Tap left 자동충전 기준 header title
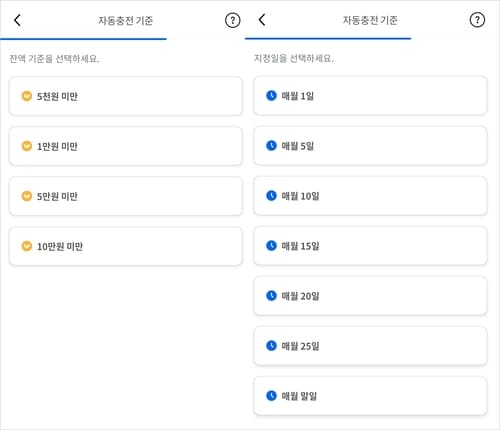 [x=125, y=21]
